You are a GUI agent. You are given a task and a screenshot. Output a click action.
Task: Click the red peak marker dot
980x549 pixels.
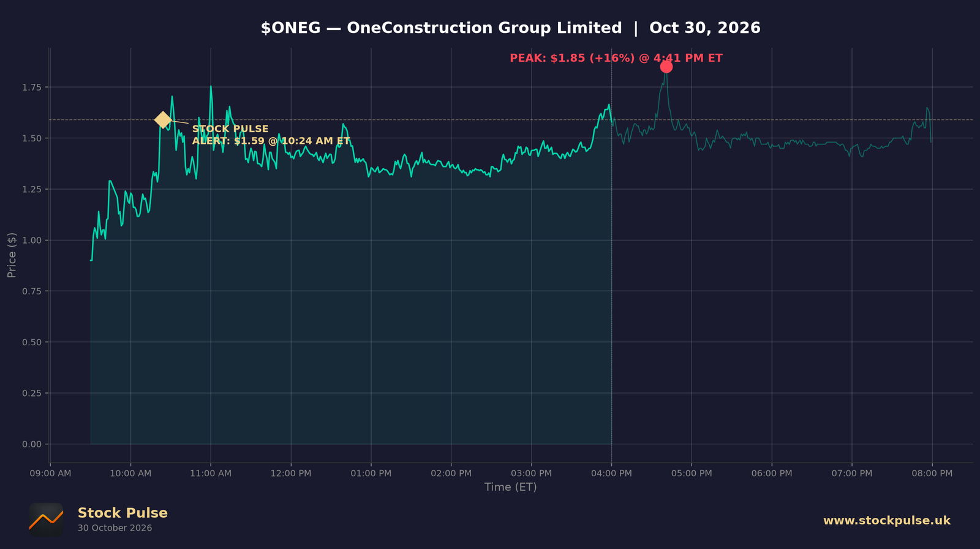point(666,67)
